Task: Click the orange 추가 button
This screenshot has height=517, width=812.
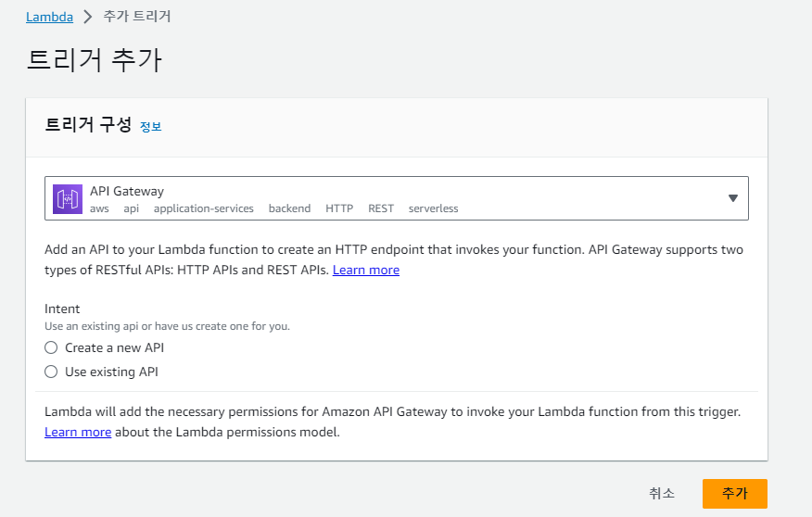Action: pyautogui.click(x=734, y=494)
